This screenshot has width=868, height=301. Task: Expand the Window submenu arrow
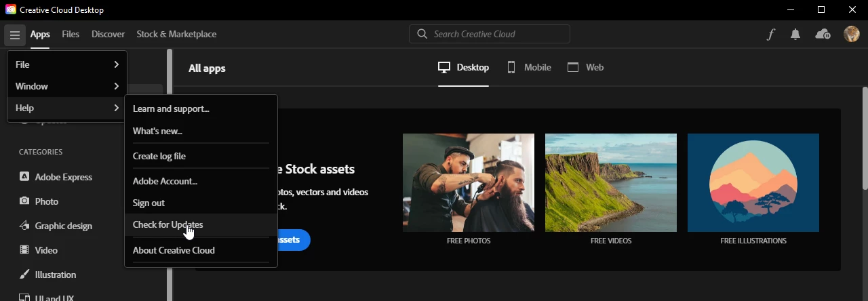pyautogui.click(x=117, y=86)
